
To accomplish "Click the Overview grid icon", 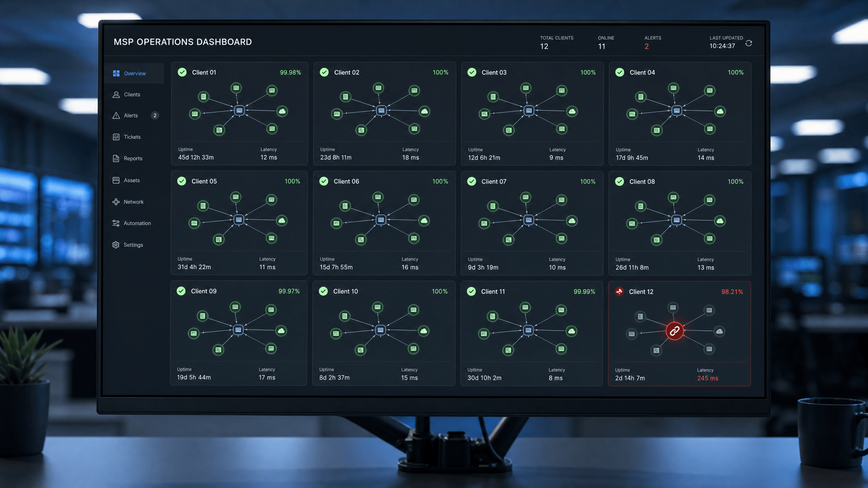I will coord(116,73).
